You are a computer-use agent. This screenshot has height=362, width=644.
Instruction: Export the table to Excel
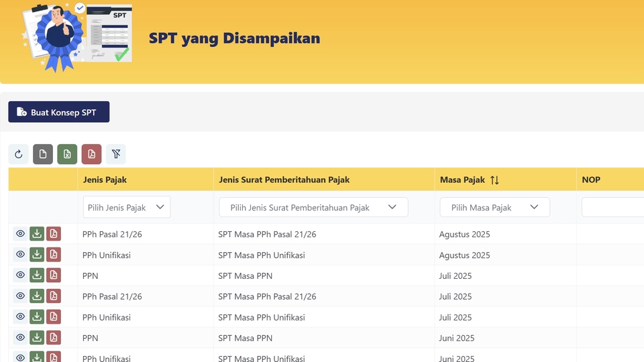tap(67, 154)
